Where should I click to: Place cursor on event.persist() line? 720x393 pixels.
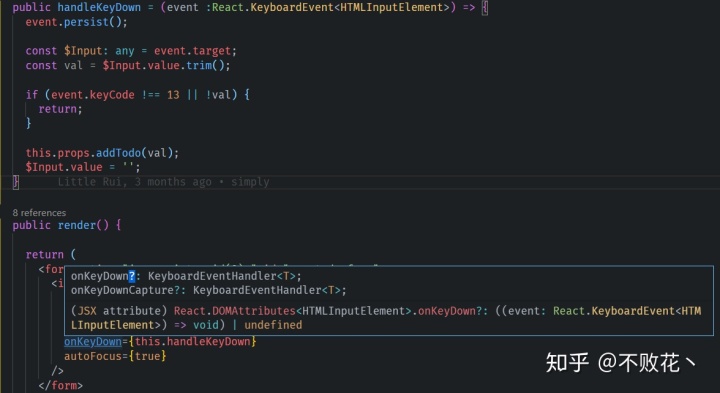[76, 22]
